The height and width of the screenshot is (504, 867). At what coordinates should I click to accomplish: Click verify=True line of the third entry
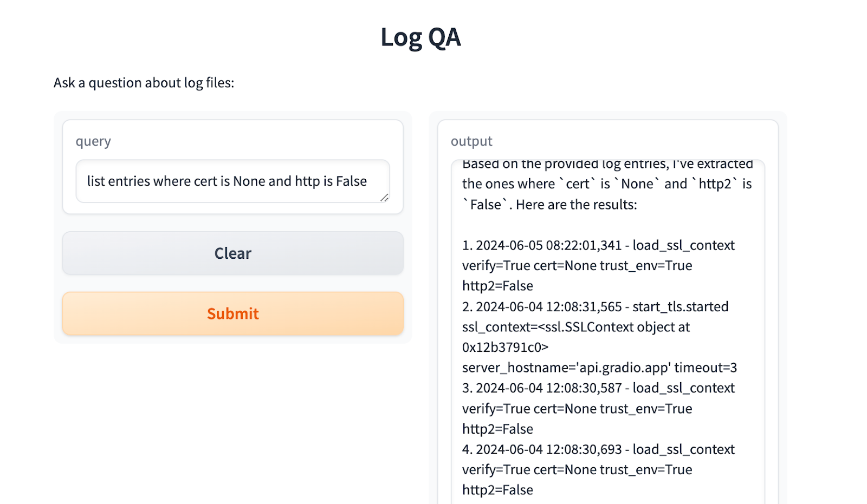point(577,409)
